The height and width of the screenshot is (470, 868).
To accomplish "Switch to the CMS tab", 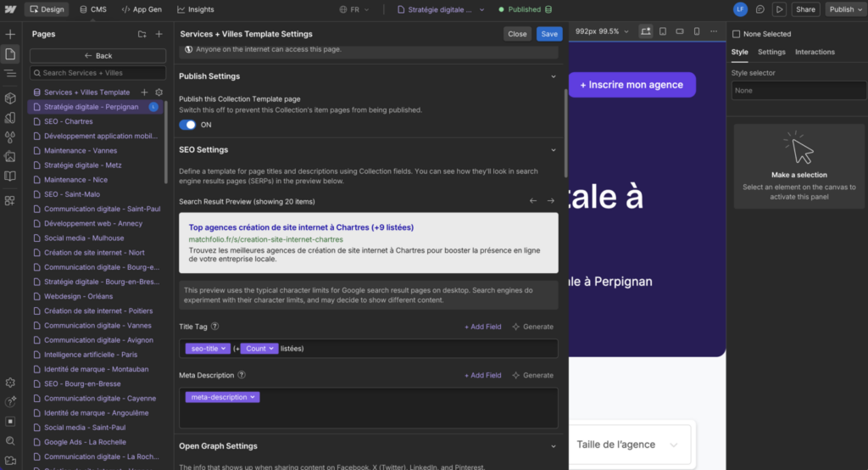I will point(93,9).
